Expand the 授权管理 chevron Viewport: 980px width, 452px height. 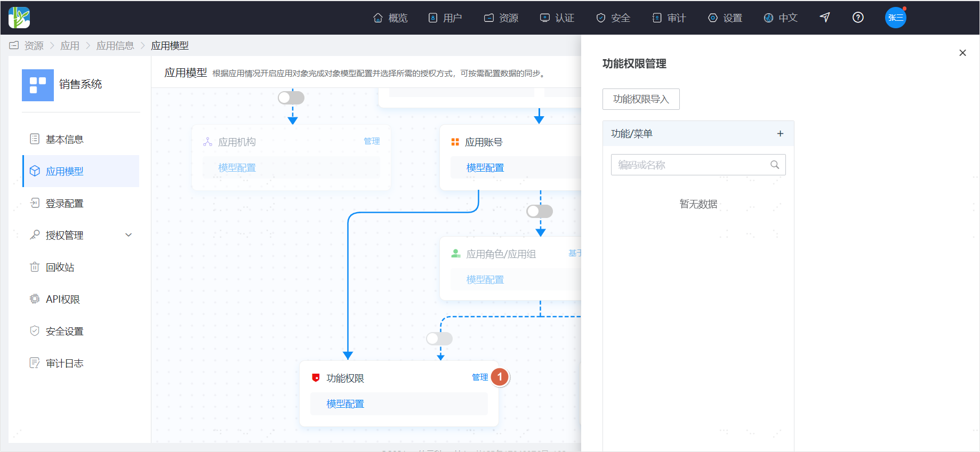point(128,235)
